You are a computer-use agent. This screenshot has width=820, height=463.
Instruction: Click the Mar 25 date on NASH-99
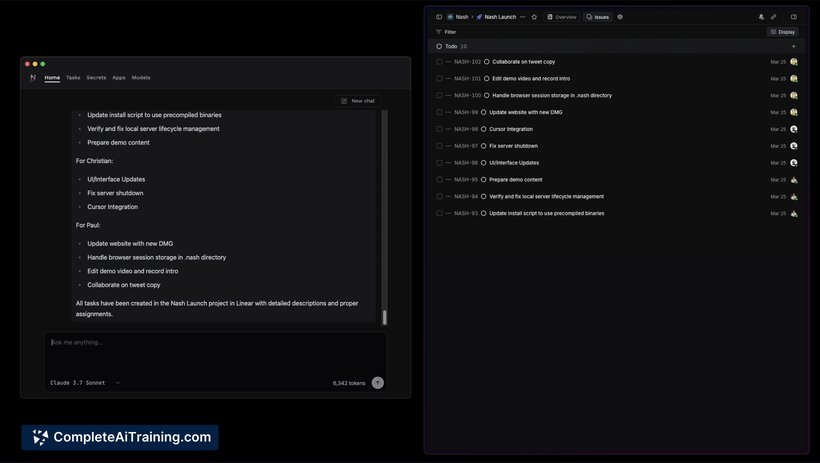pos(778,112)
